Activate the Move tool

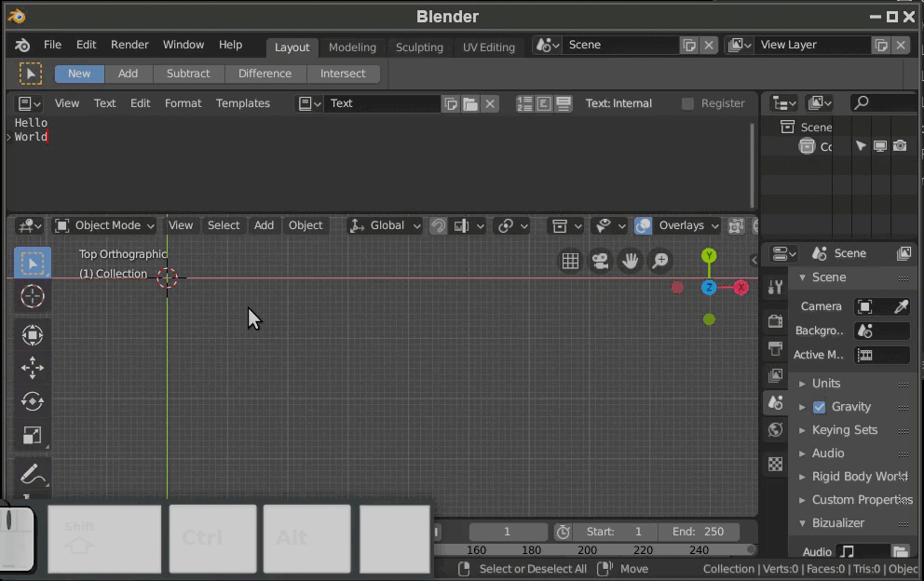[33, 368]
